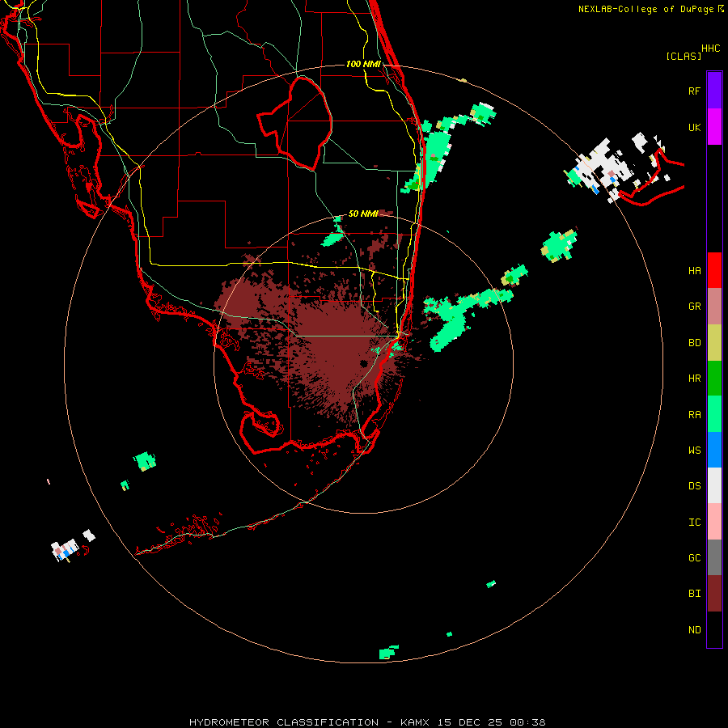Click the HR legend label
728x728 pixels.
pyautogui.click(x=695, y=379)
